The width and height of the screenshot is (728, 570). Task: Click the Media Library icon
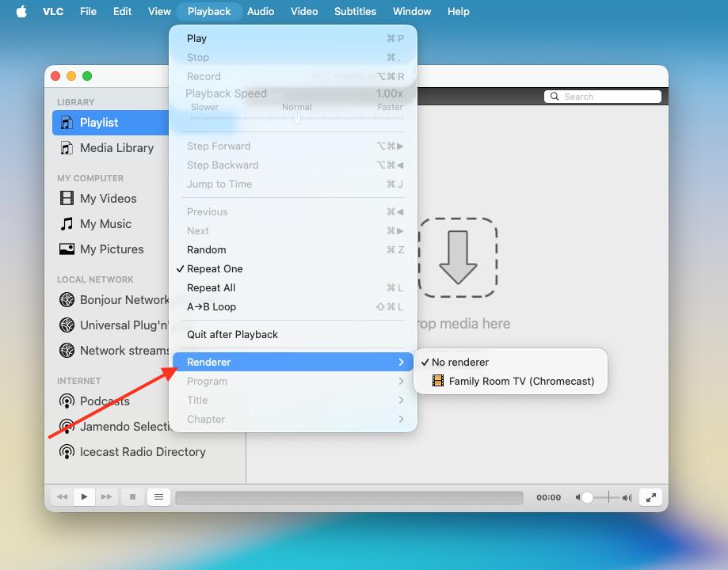[67, 148]
